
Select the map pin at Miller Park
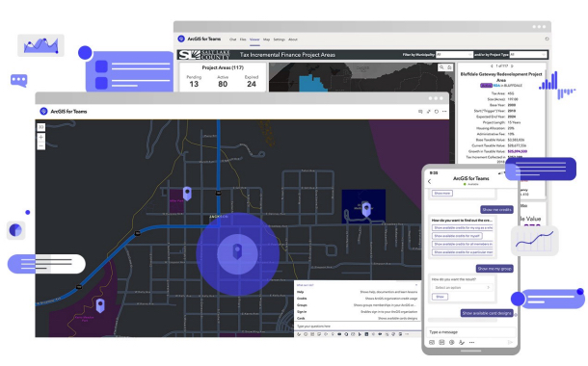tap(187, 194)
